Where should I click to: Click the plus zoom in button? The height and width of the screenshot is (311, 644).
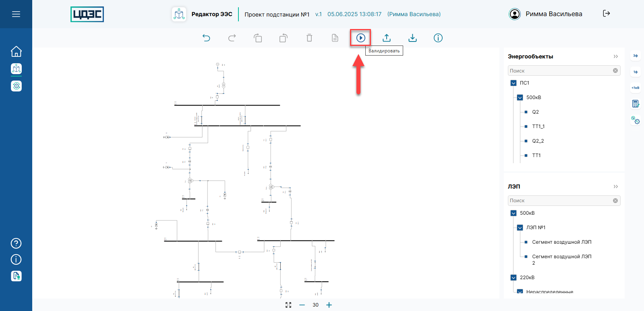click(x=329, y=305)
